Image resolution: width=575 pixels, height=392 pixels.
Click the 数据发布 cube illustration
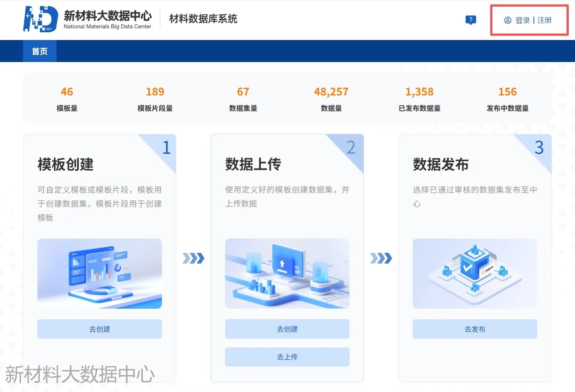click(x=475, y=273)
